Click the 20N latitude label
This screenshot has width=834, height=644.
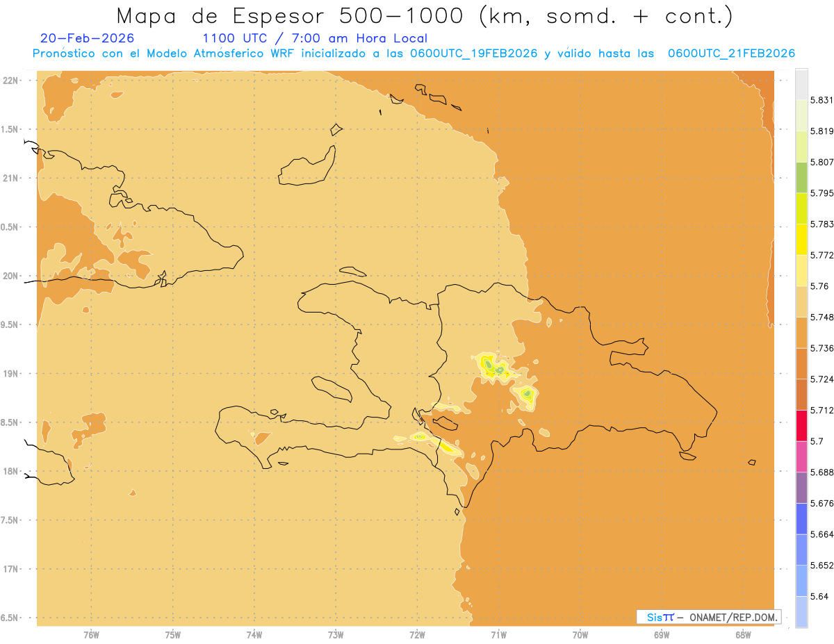pyautogui.click(x=11, y=276)
